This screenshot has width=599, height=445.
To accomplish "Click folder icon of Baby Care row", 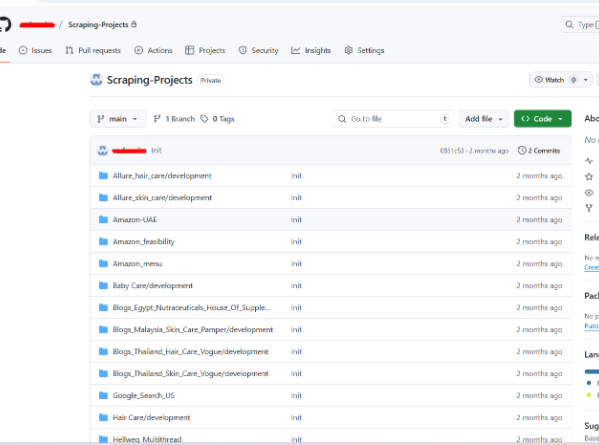I will point(103,285).
